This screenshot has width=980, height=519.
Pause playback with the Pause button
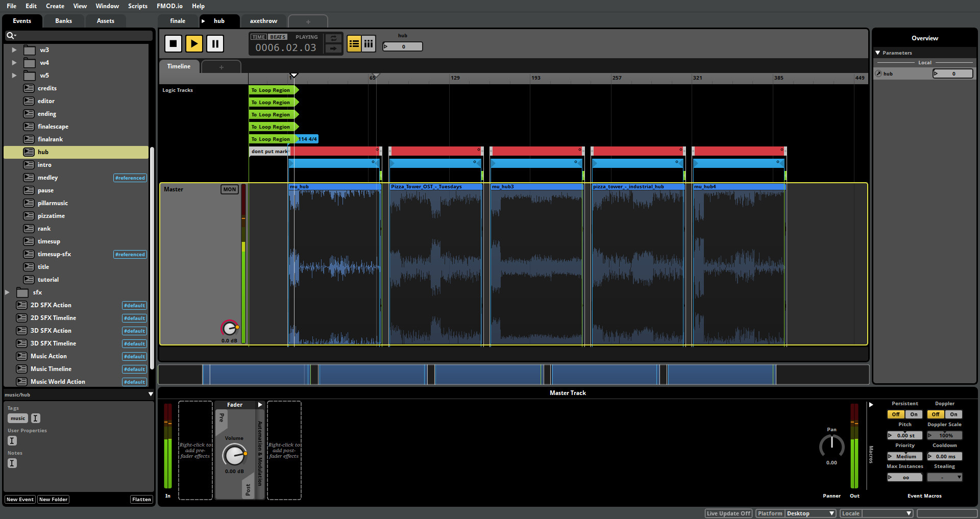coord(215,44)
